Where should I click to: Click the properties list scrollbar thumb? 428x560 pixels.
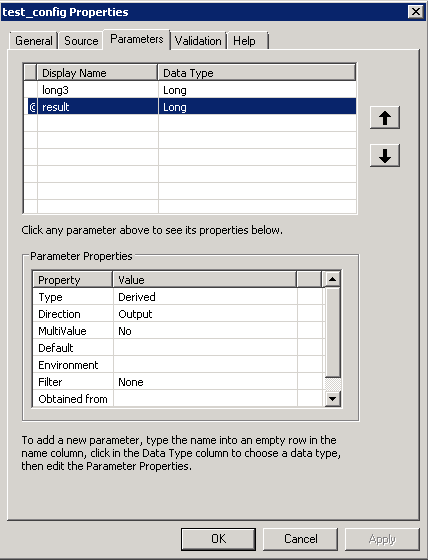tap(333, 332)
